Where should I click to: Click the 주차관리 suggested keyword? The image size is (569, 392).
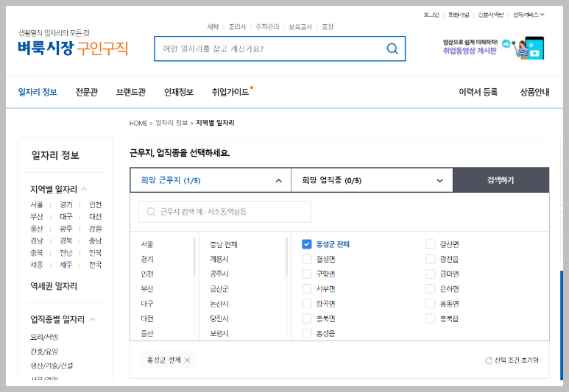[x=267, y=26]
